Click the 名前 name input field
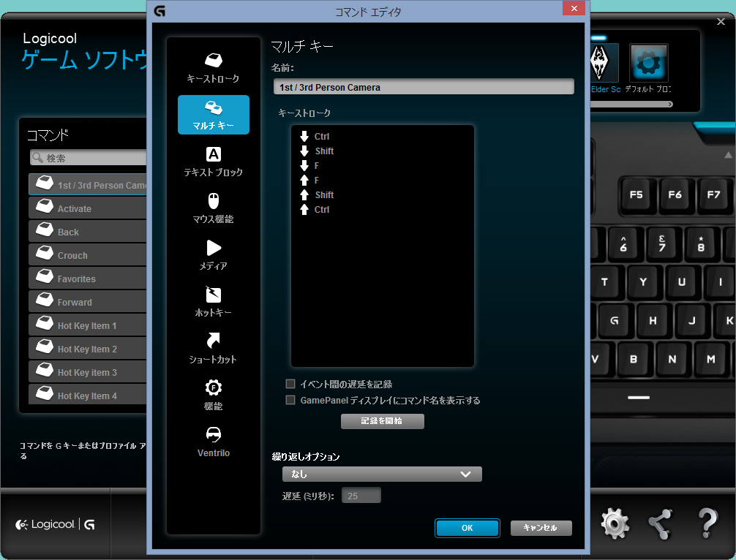Screen dimensions: 736x560 point(424,87)
